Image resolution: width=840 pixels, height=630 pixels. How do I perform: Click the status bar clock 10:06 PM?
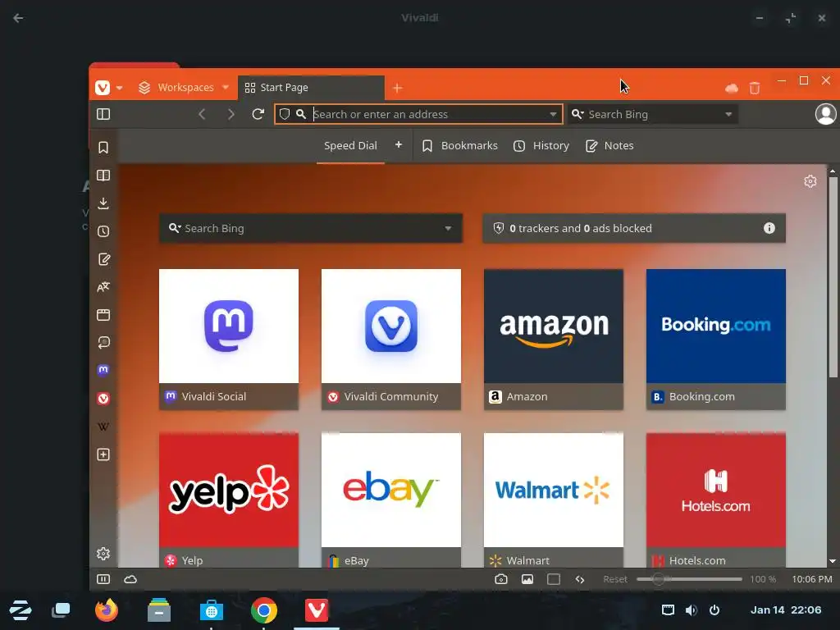click(811, 579)
